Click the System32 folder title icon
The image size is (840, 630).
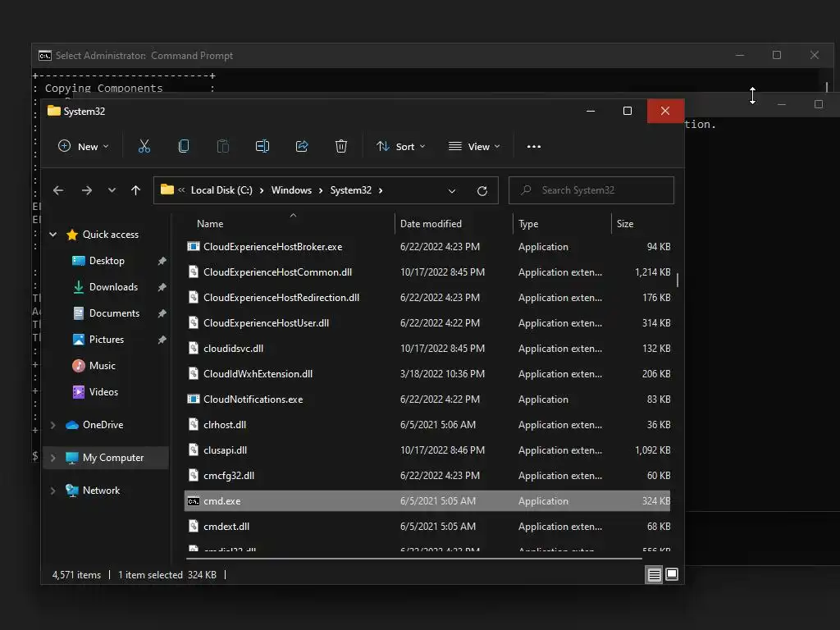point(54,111)
